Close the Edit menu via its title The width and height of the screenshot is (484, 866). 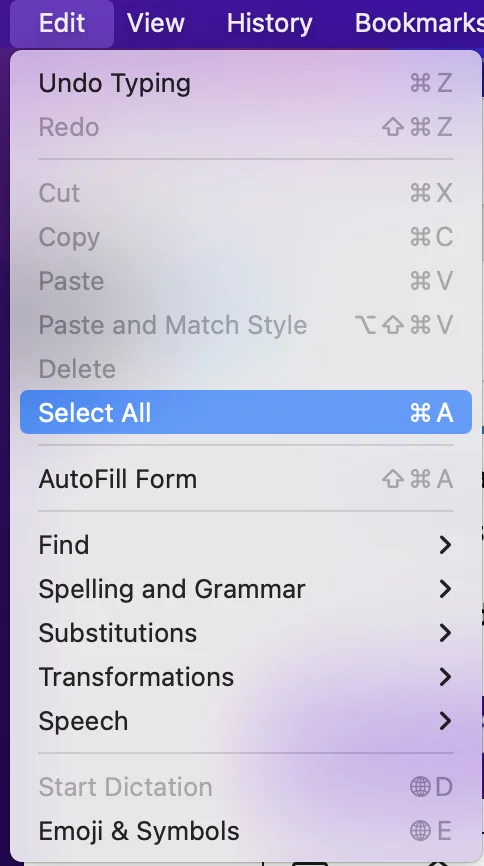[62, 23]
